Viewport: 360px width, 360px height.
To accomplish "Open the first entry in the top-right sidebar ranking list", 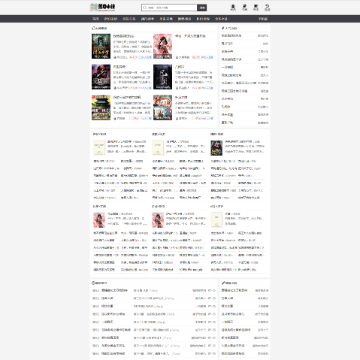I will coord(245,36).
